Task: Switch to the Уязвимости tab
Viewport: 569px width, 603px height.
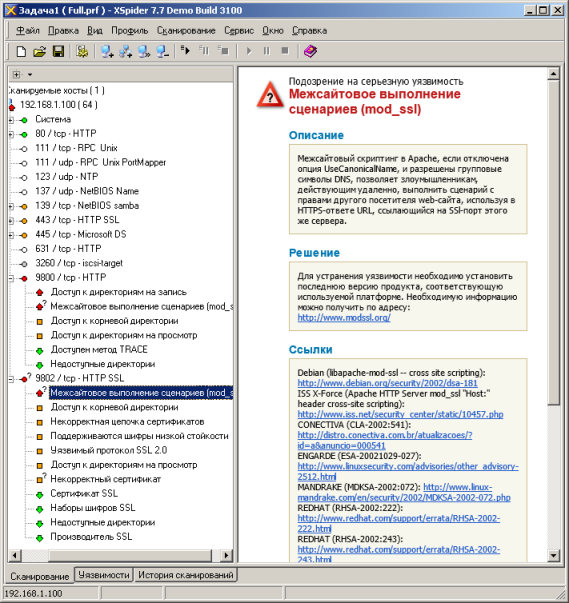Action: click(104, 575)
